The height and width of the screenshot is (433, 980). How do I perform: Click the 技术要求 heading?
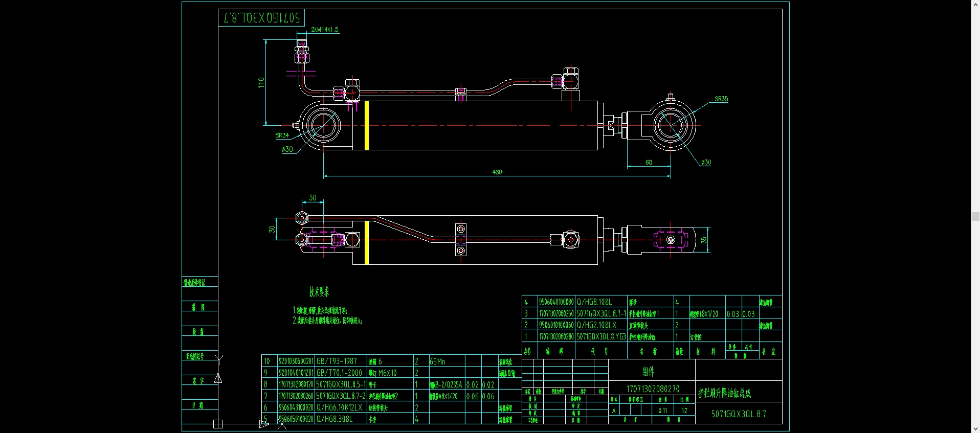click(x=319, y=292)
